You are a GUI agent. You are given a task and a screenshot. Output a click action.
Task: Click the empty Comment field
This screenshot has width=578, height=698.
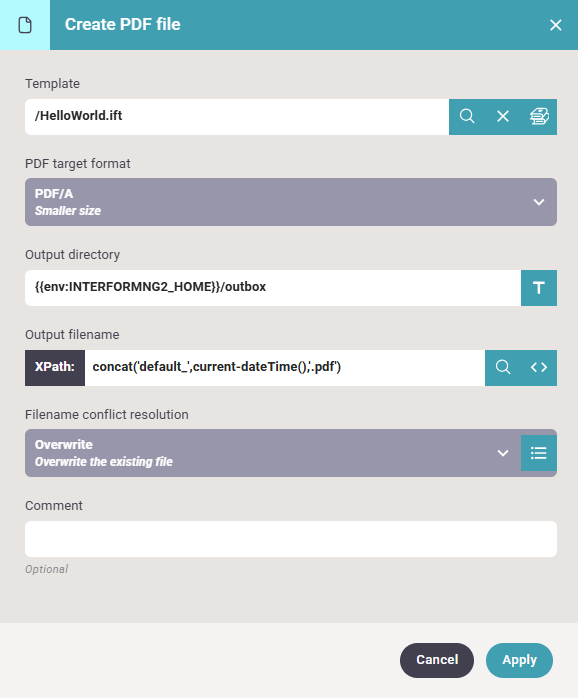point(291,539)
